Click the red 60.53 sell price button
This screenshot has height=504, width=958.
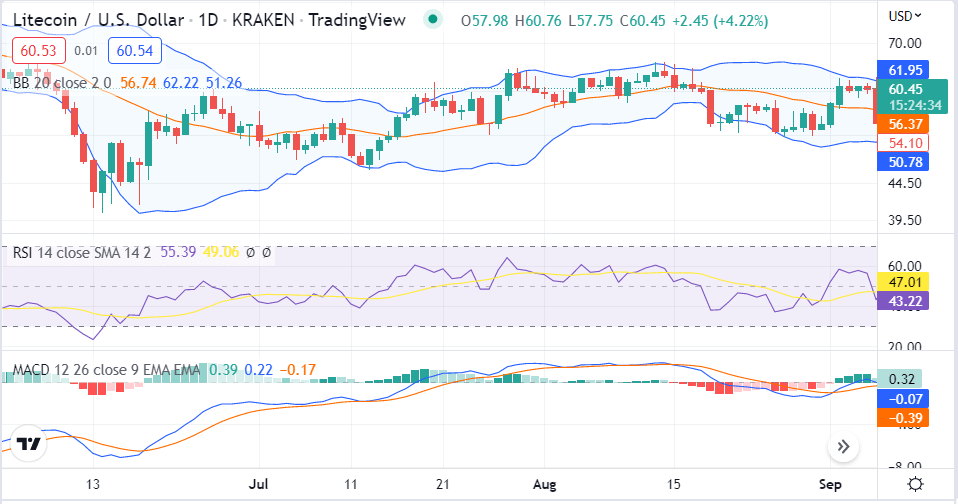[x=32, y=50]
